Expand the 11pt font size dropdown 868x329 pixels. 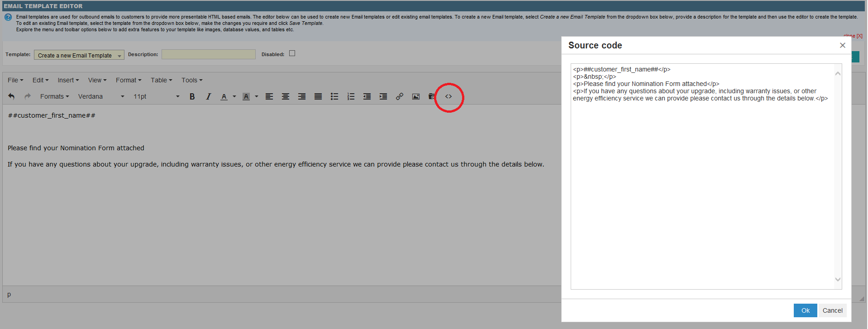(x=156, y=96)
